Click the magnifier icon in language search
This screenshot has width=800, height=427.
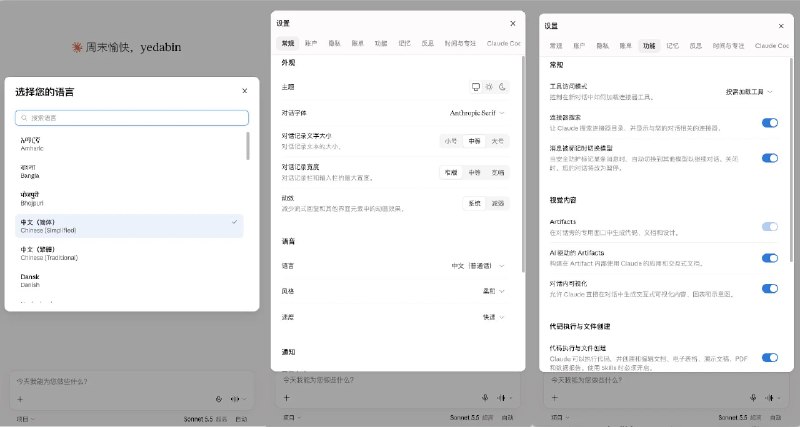(24, 118)
